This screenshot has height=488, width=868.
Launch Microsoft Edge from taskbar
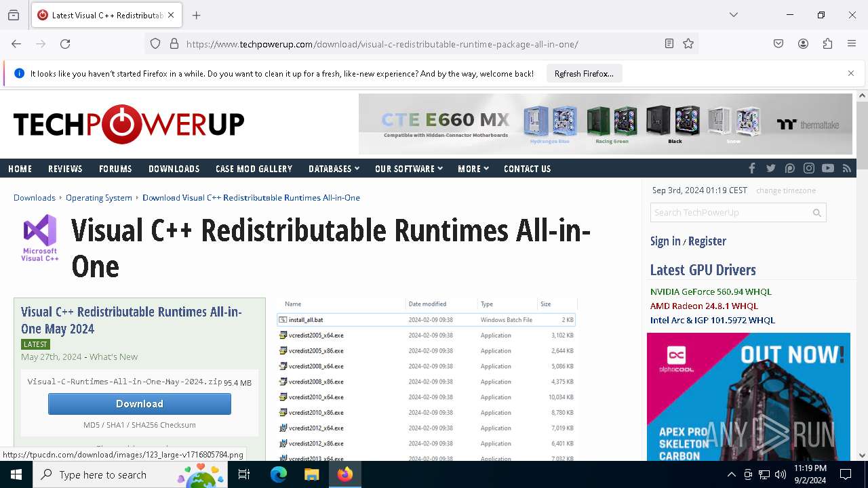(279, 474)
